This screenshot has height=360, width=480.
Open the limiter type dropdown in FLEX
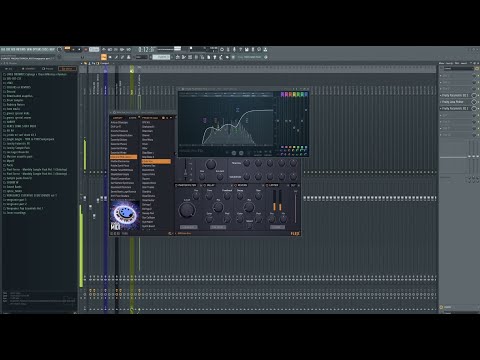pos(277,227)
